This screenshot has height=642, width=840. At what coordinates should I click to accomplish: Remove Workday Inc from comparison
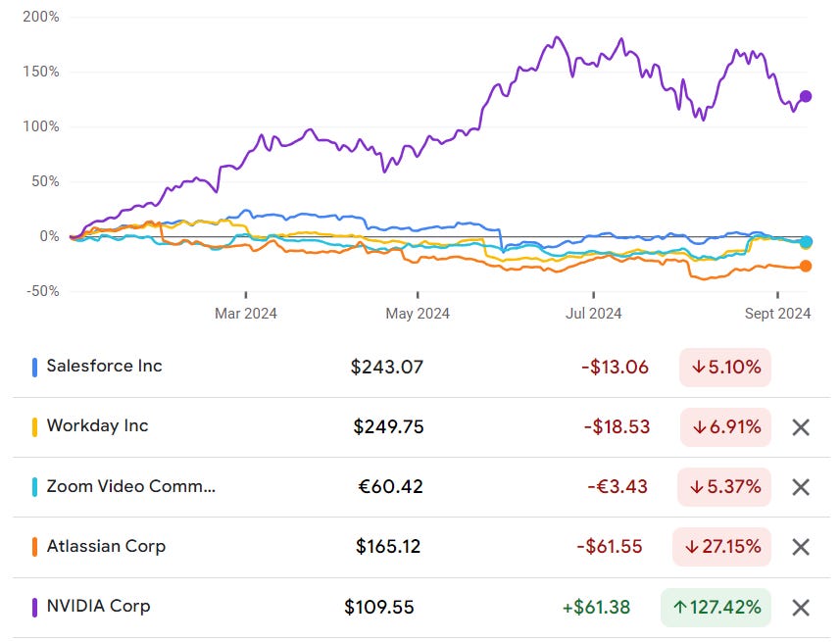[801, 427]
